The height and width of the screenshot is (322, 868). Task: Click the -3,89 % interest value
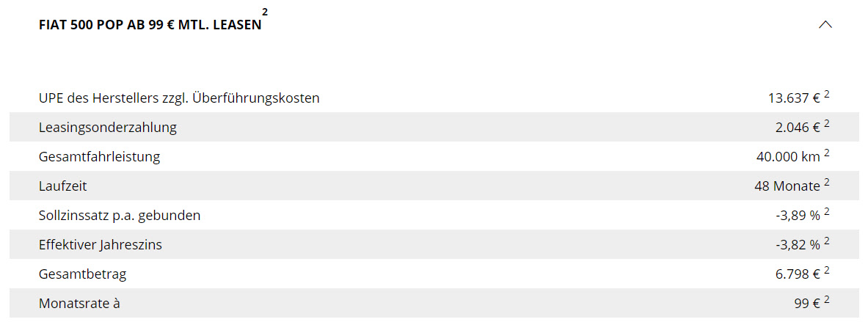(x=798, y=216)
